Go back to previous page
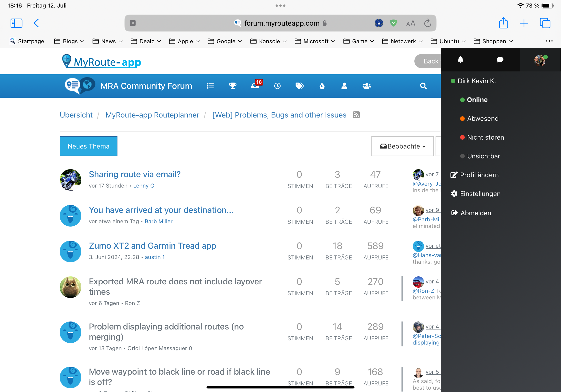Screen dimensions: 561x392 [36, 23]
